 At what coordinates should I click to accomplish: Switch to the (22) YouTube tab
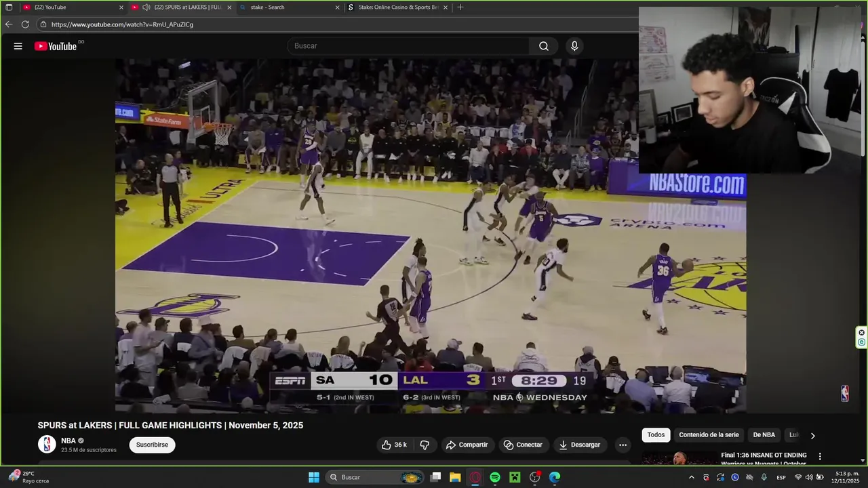click(x=73, y=7)
